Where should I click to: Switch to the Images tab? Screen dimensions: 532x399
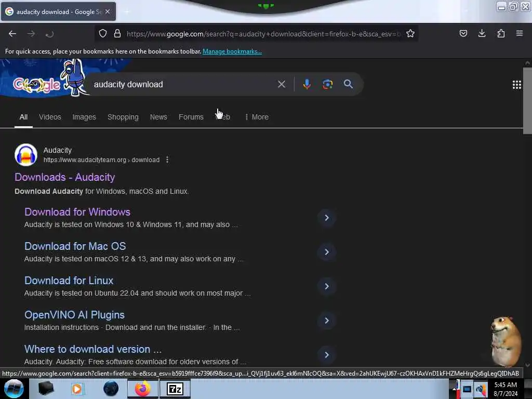click(84, 117)
